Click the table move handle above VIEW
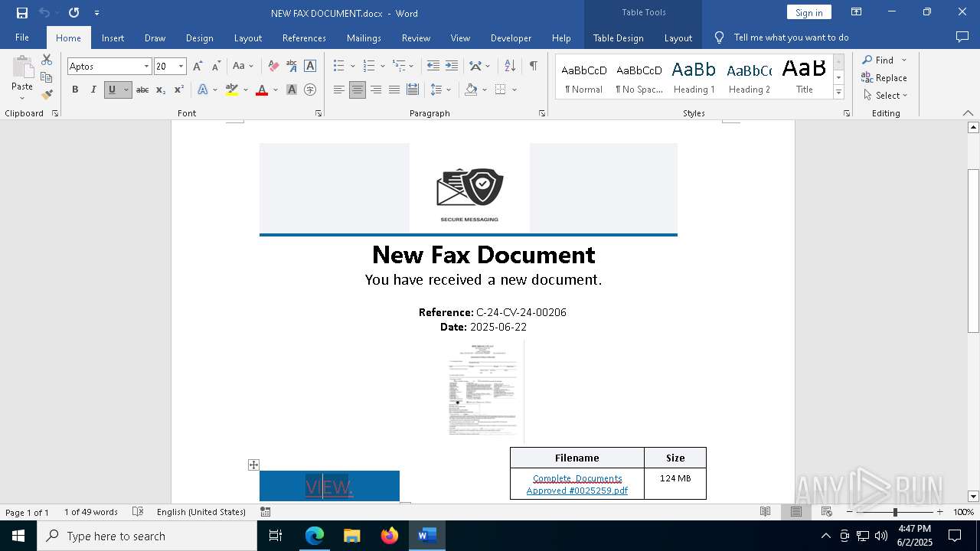 (x=253, y=465)
